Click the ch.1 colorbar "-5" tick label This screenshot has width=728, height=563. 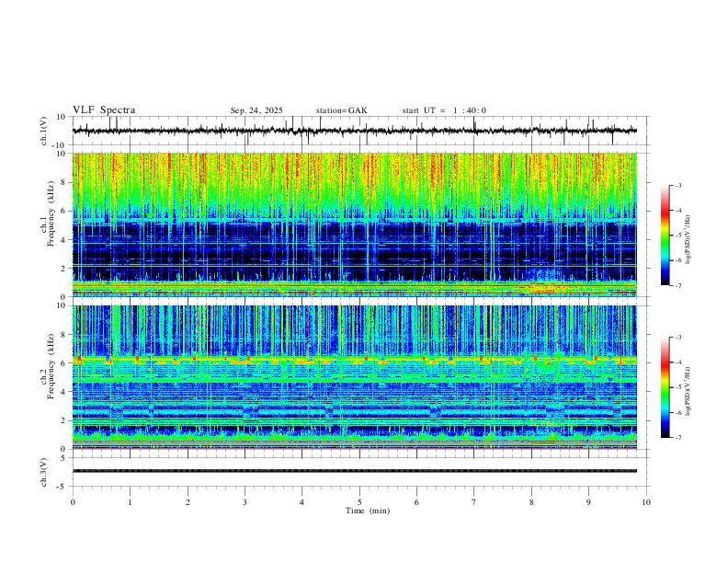click(x=678, y=236)
